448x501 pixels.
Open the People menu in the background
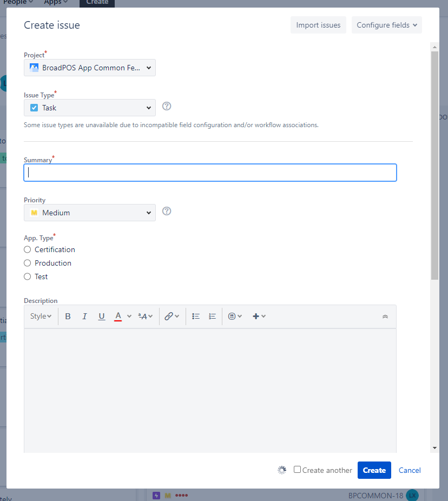click(18, 2)
